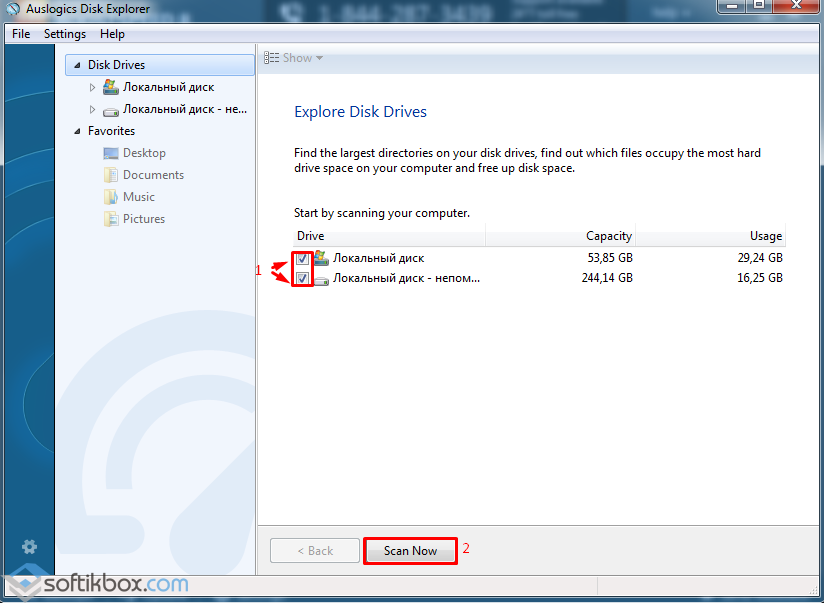
Task: Click the Auslogics Disk Explorer title bar icon
Action: (12, 11)
